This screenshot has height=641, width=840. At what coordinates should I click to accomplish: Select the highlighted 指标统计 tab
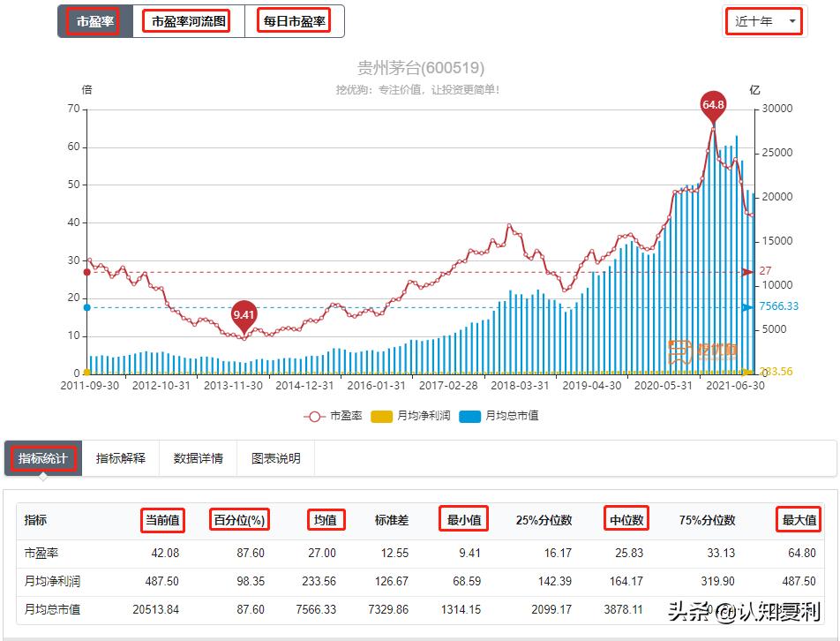pos(42,458)
